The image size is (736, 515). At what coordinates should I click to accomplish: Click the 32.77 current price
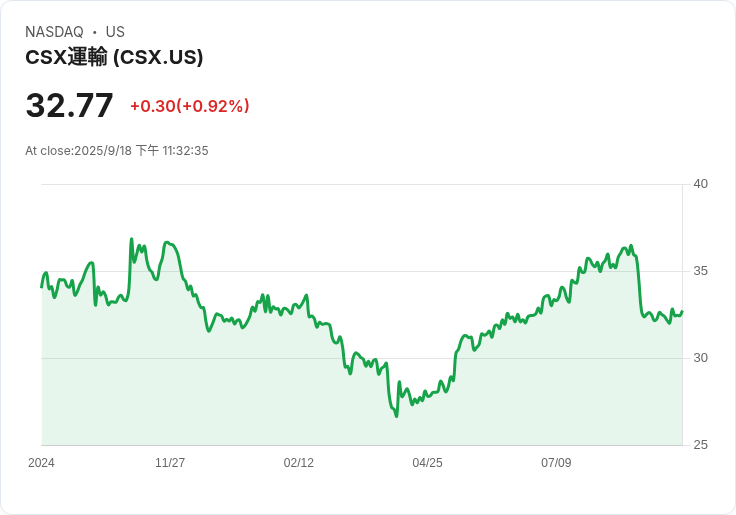point(69,106)
